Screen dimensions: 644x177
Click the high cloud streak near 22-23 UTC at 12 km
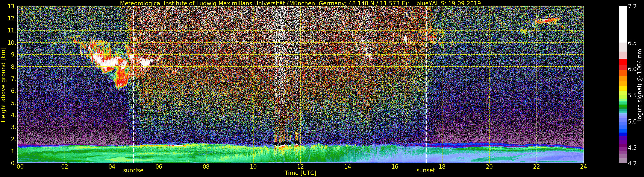[547, 21]
